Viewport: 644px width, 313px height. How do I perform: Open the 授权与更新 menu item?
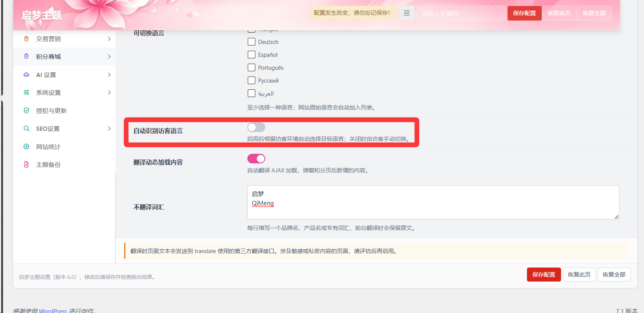point(64,111)
